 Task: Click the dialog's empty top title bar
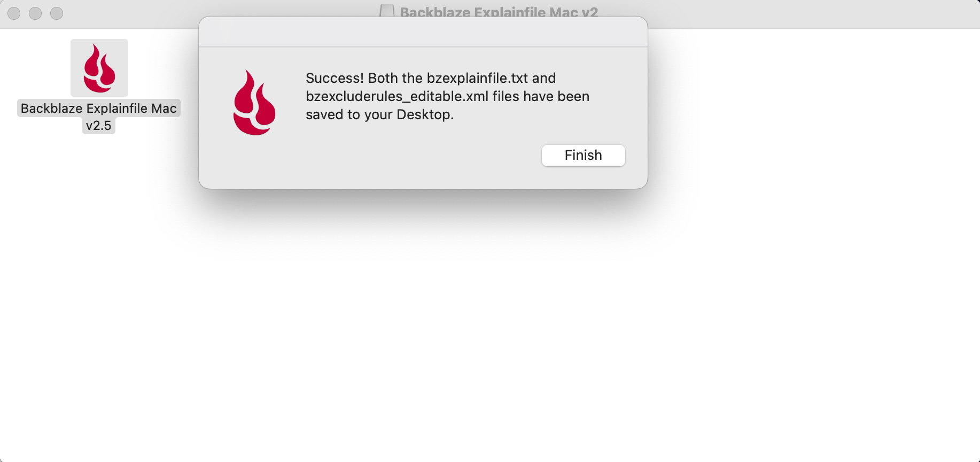click(423, 32)
